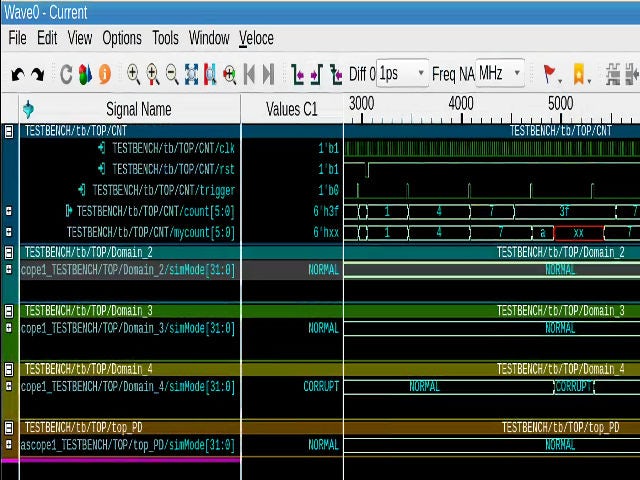
Task: Select the TESTBENCH/tb/TOP/CNT/rst signal
Action: coord(173,169)
